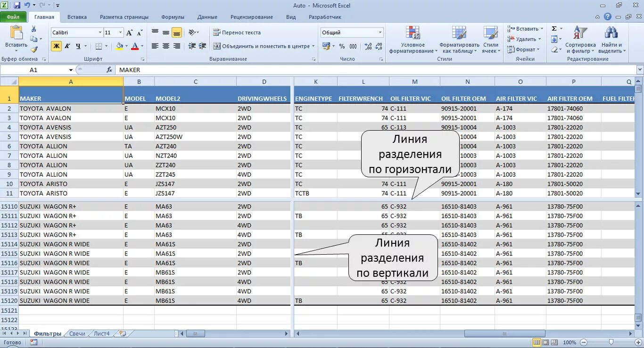Switch to the Формулы tab
Screen dimensions: 644x348
tap(173, 17)
